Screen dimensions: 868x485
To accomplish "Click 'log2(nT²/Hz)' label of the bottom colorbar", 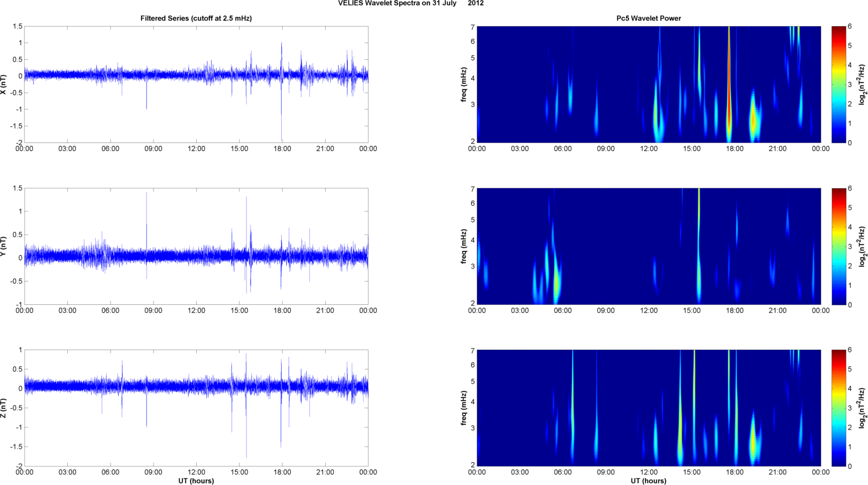I will (862, 408).
